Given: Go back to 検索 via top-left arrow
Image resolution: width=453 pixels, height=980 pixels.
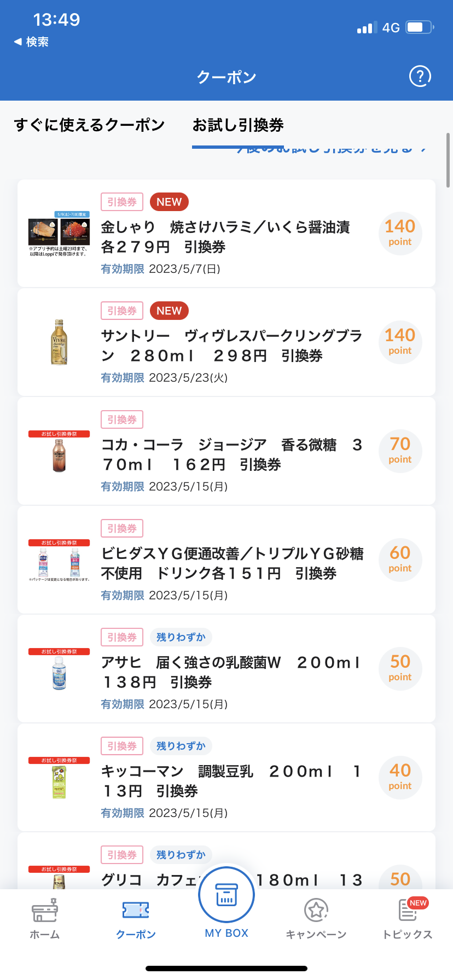Looking at the screenshot, I should [x=31, y=42].
